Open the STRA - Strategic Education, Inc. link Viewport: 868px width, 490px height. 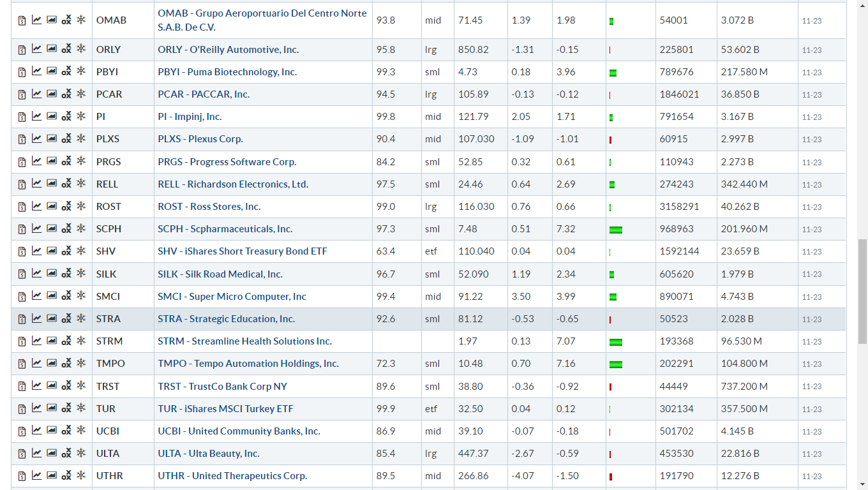click(227, 318)
